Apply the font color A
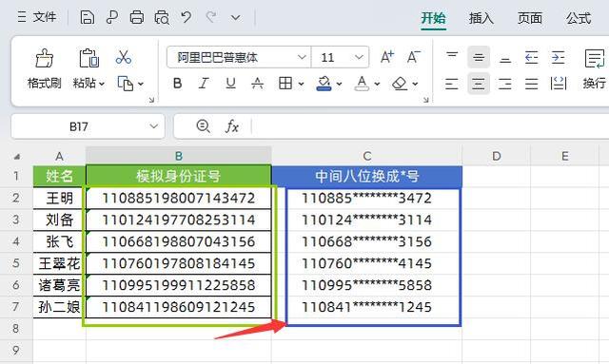This screenshot has width=609, height=364. pyautogui.click(x=362, y=84)
